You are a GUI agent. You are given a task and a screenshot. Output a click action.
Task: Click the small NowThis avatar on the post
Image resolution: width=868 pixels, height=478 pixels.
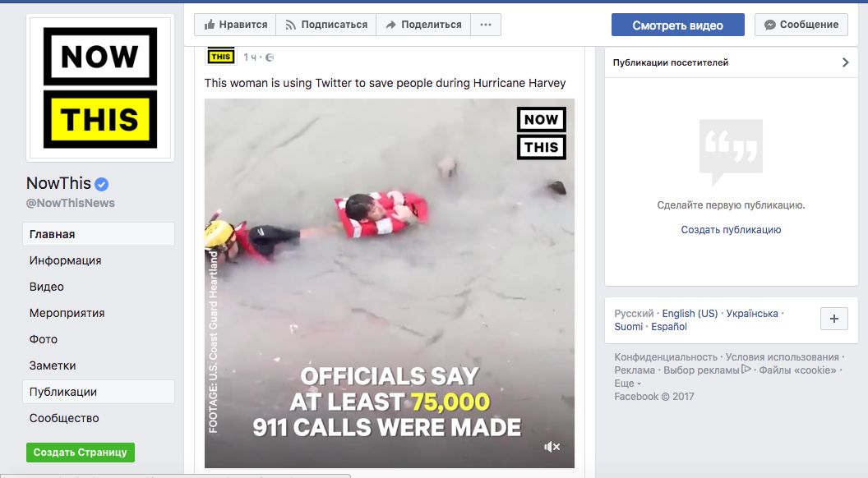(220, 57)
